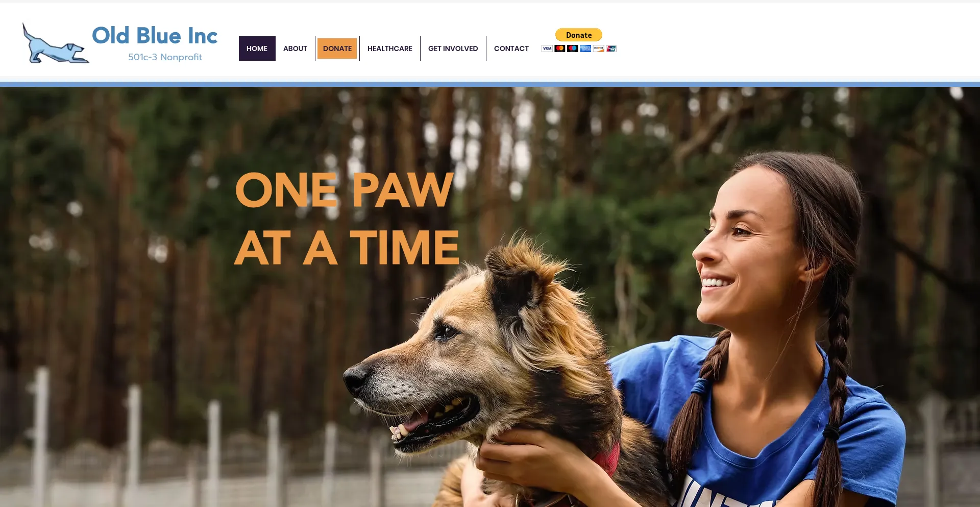Select the orange DONATE menu item
980x507 pixels.
[337, 49]
